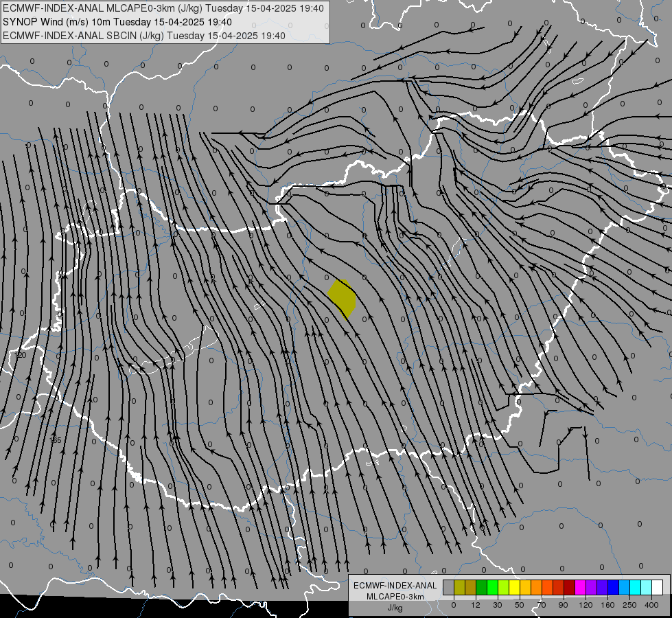This screenshot has width=672, height=618.
Task: Click the legend scale value 30
Action: click(498, 605)
